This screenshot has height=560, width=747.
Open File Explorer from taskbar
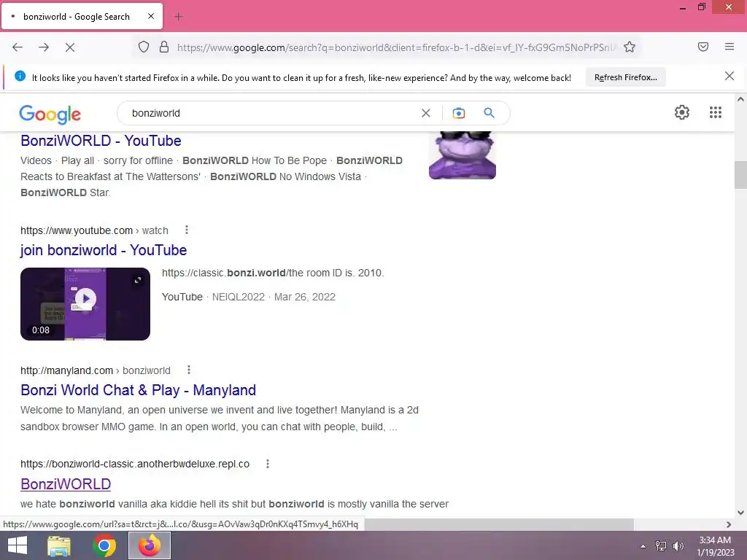(x=59, y=545)
